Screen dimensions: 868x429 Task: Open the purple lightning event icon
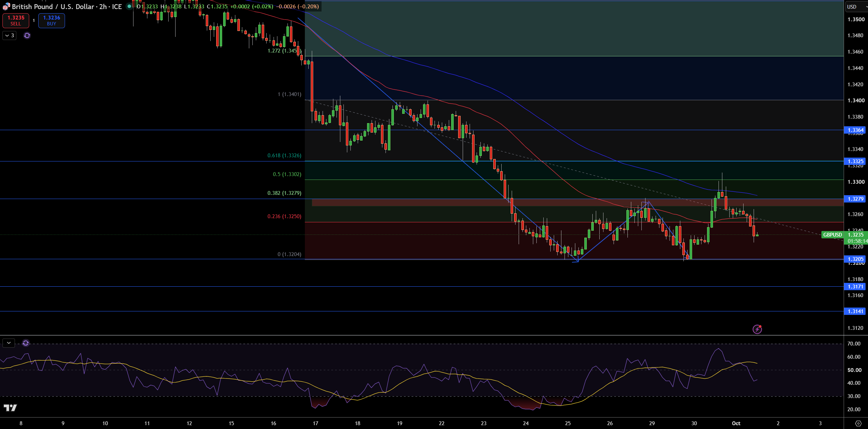757,329
